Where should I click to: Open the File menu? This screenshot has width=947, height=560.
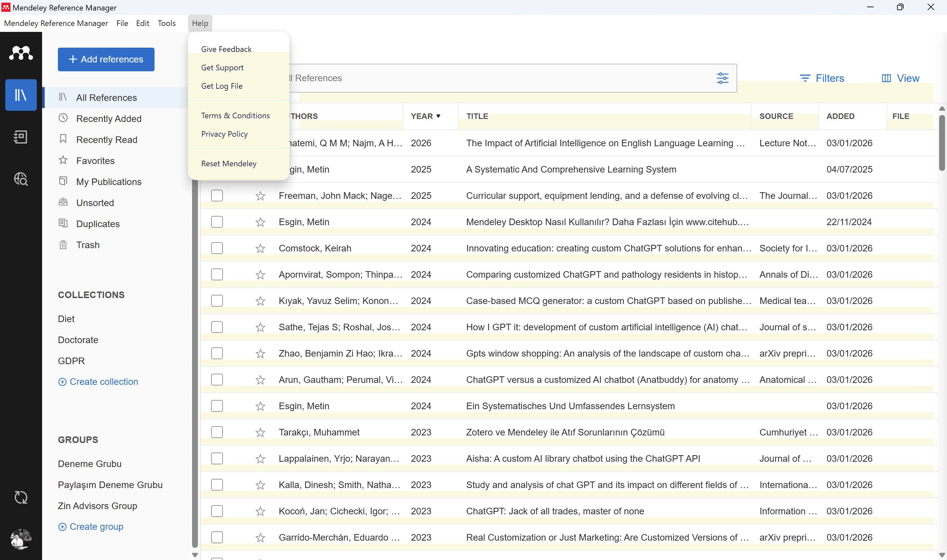122,23
